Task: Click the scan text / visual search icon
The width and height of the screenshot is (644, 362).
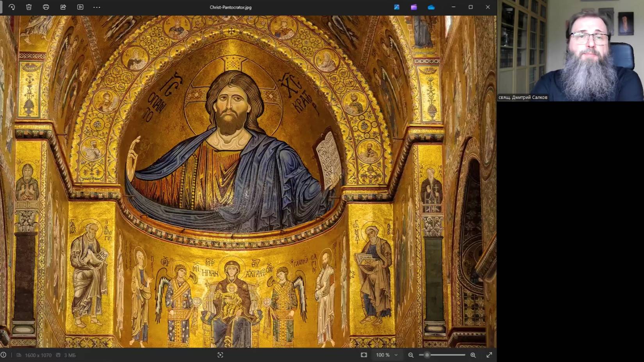Action: point(220,355)
